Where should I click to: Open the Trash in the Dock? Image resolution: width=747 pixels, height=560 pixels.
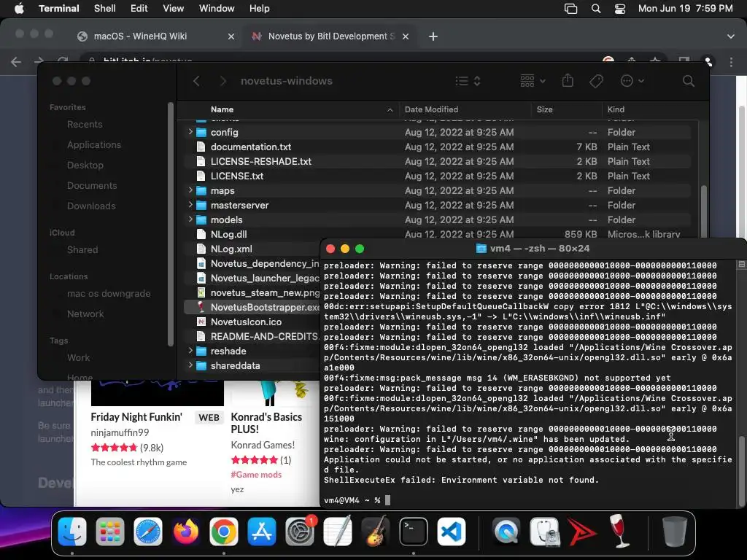click(675, 531)
